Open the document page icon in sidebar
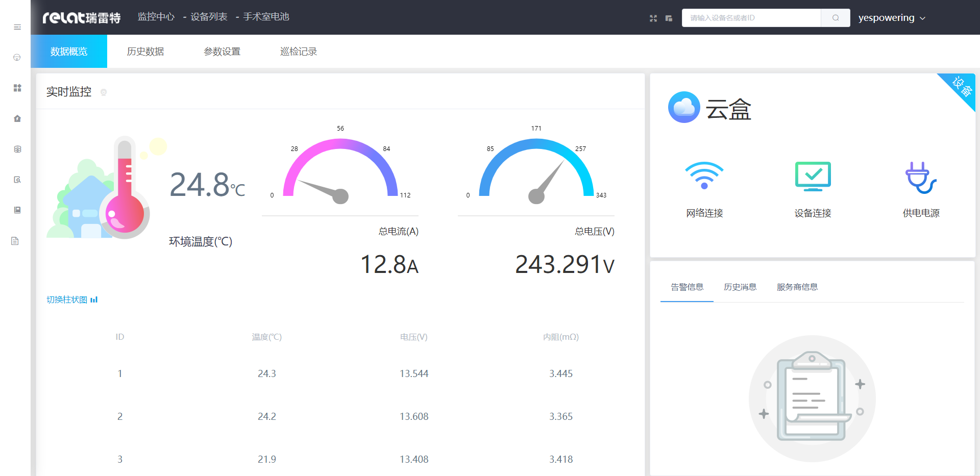The width and height of the screenshot is (980, 476). [15, 241]
